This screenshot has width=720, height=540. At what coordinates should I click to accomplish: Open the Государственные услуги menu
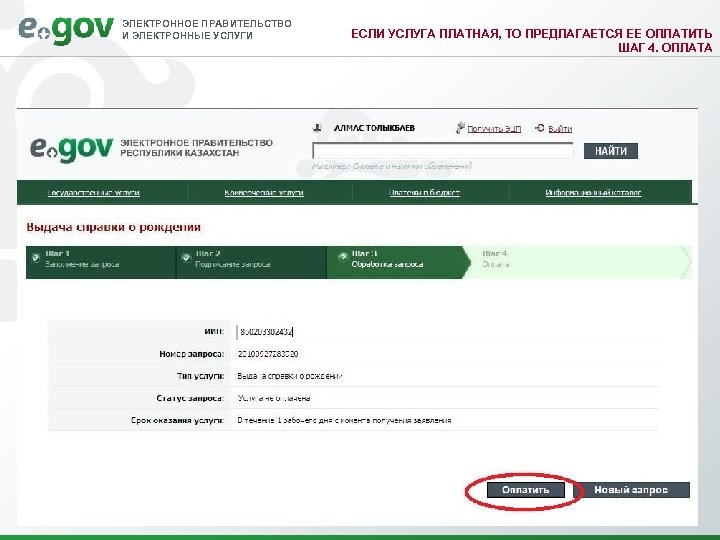click(x=94, y=193)
